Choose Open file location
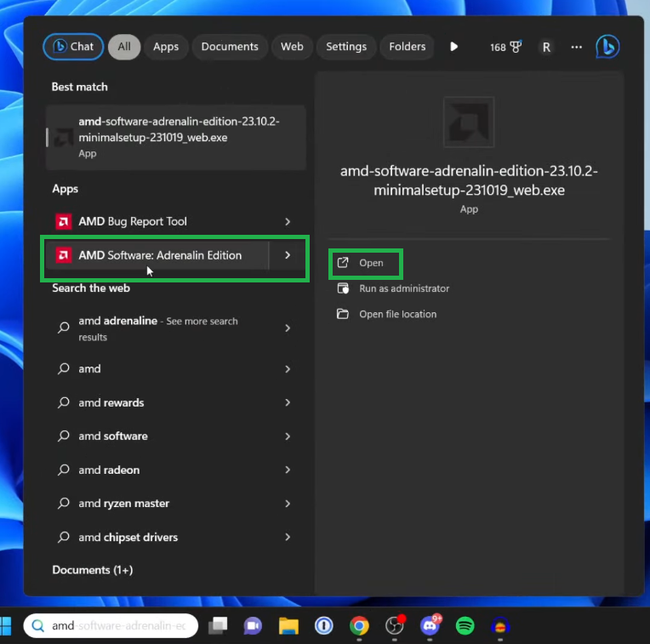 click(387, 314)
